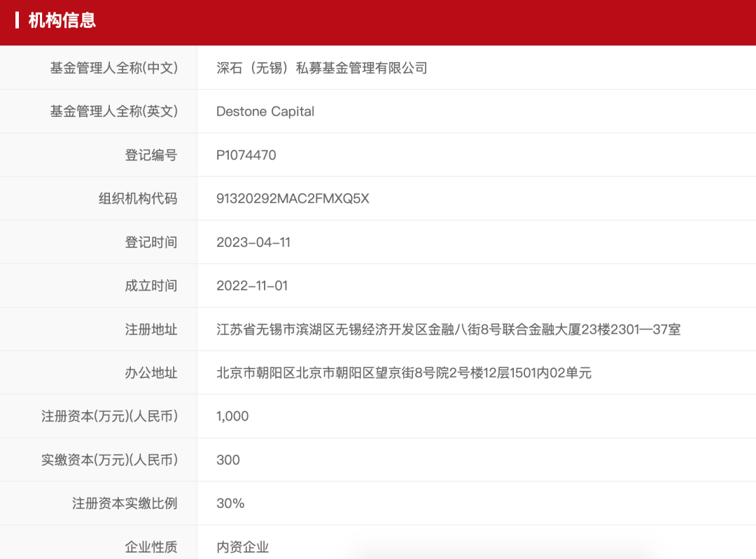Click the registered capital value 1,000

(x=232, y=416)
